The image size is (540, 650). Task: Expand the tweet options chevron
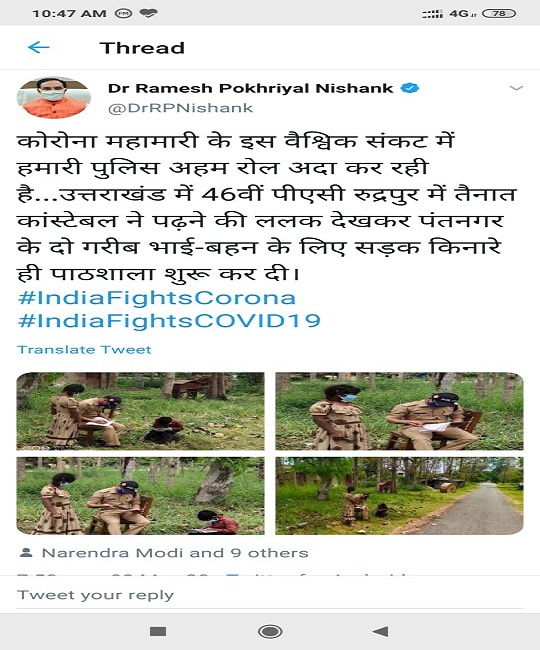[516, 88]
